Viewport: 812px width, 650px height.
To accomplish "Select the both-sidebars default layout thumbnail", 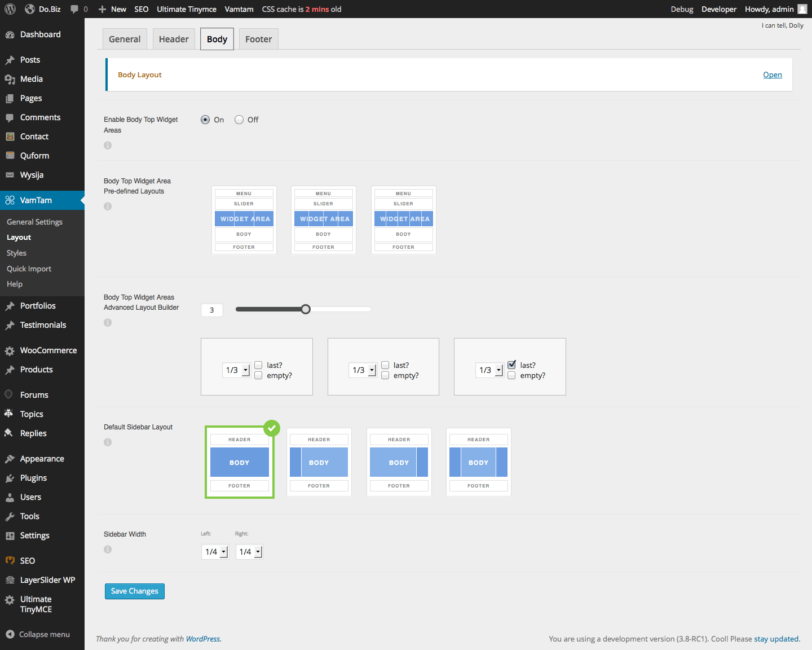I will point(478,462).
